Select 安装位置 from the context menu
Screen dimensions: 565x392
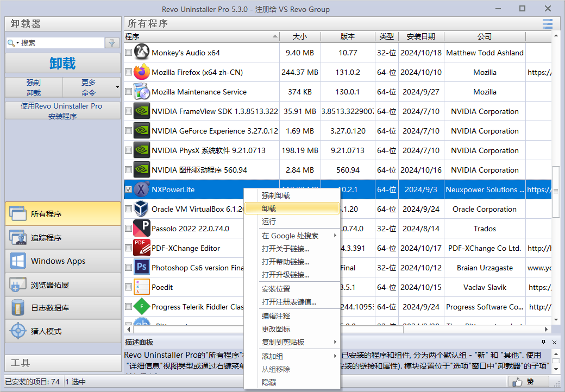(x=292, y=289)
